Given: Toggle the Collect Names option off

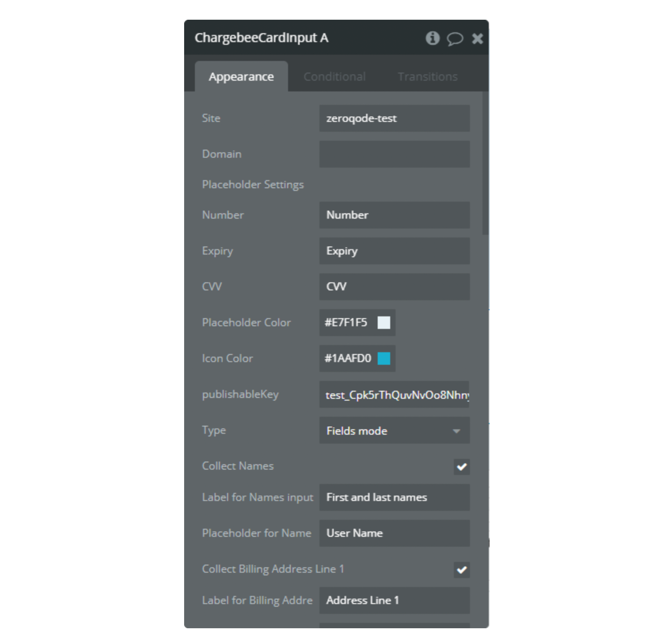Looking at the screenshot, I should point(462,467).
